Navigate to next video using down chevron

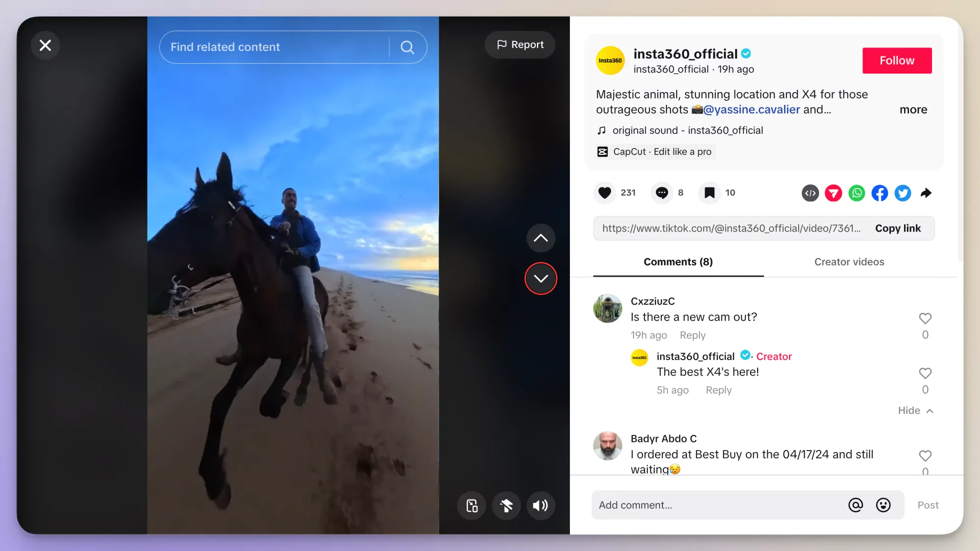[540, 278]
